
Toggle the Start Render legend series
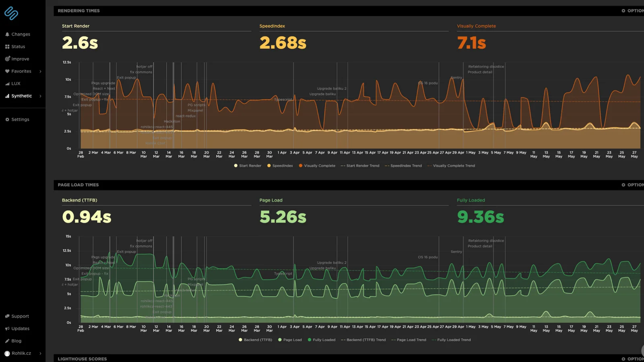[247, 166]
